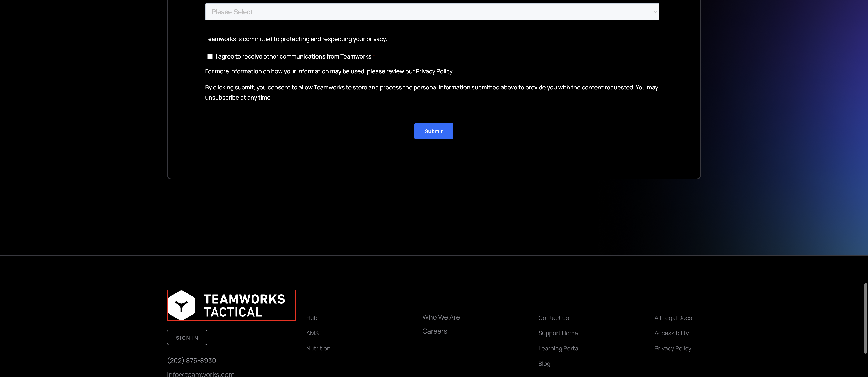
Task: Click the Teamworks Tactical hexagon logo
Action: (x=182, y=306)
